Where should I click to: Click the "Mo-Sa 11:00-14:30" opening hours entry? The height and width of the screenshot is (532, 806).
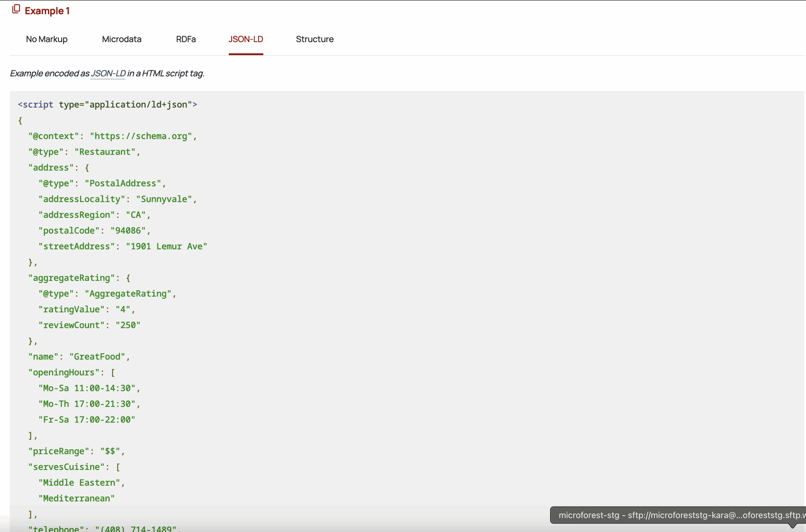click(x=87, y=388)
